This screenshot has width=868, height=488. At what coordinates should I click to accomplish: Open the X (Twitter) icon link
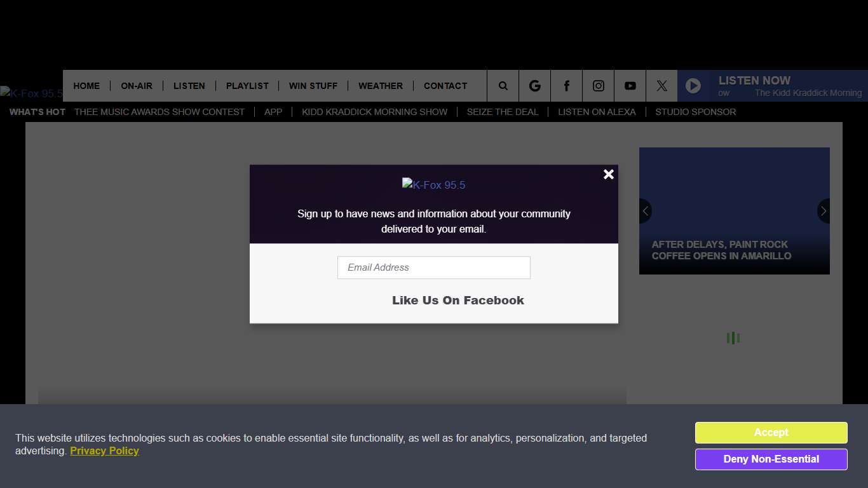[662, 86]
